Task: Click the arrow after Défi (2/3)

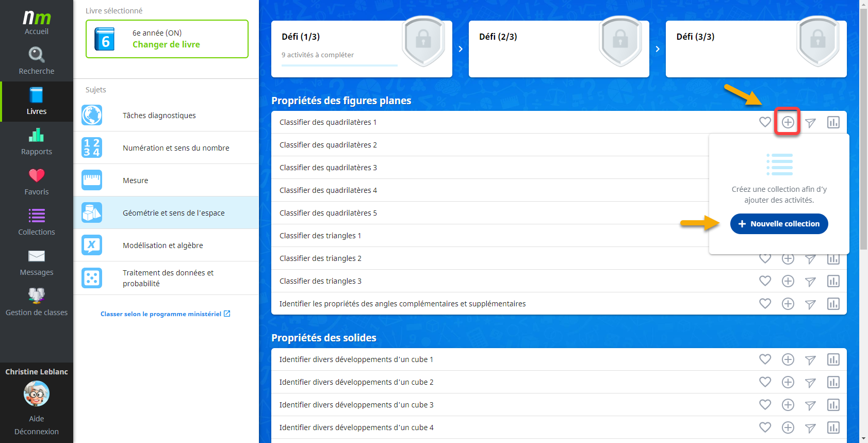Action: coord(658,49)
